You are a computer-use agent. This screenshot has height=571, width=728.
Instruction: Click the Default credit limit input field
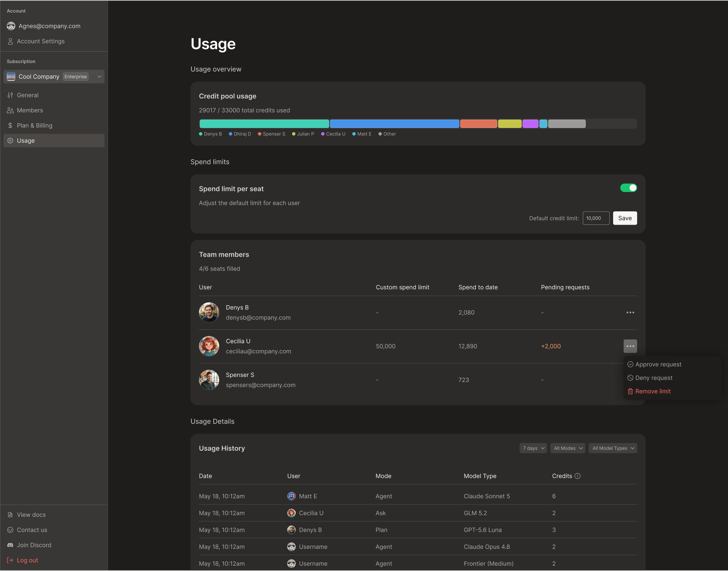[596, 218]
